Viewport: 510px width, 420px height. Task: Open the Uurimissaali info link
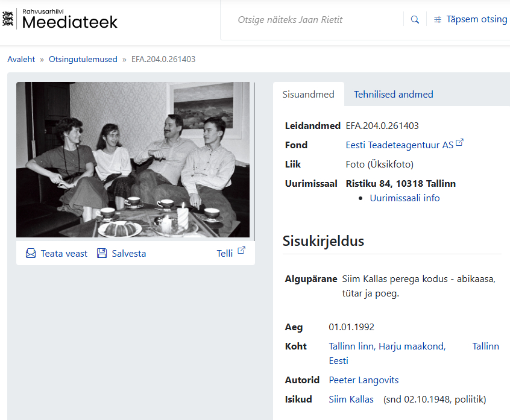pos(405,198)
